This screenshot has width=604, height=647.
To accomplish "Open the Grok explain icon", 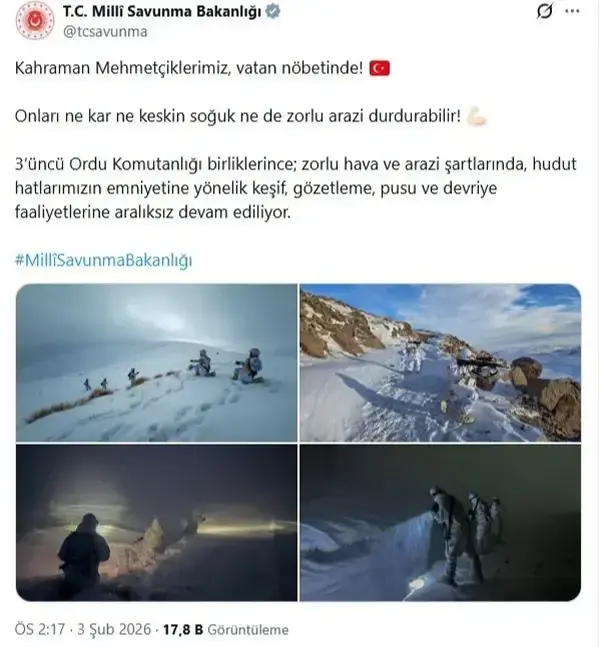I will pos(545,11).
